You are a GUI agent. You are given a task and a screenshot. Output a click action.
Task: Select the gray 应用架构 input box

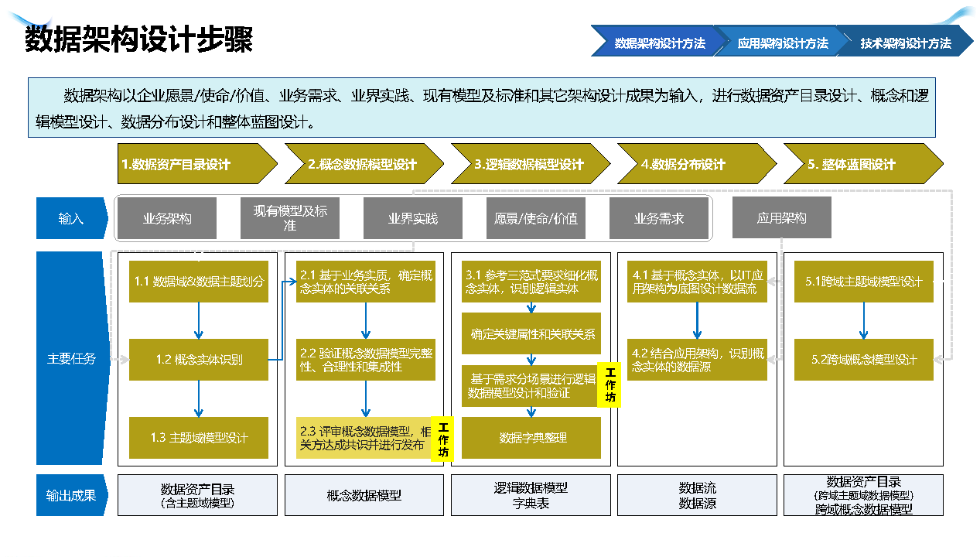[x=781, y=218]
